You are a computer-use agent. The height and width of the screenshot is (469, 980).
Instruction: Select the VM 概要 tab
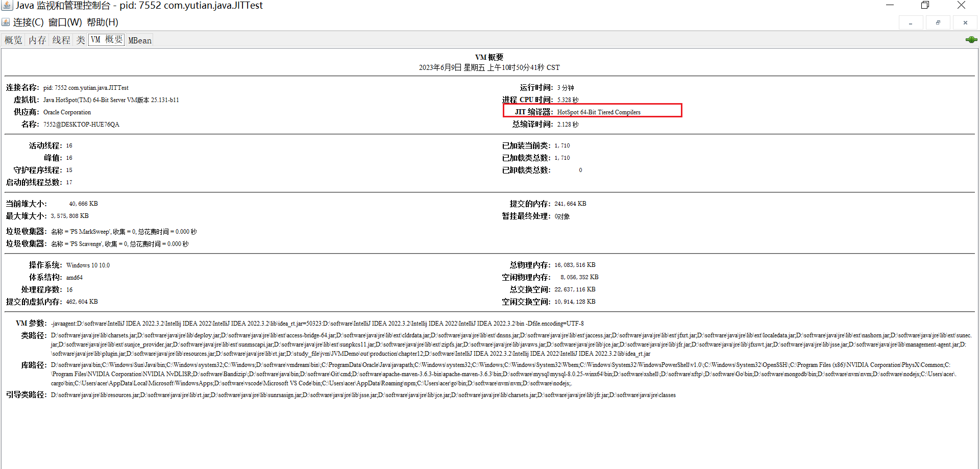pos(107,40)
